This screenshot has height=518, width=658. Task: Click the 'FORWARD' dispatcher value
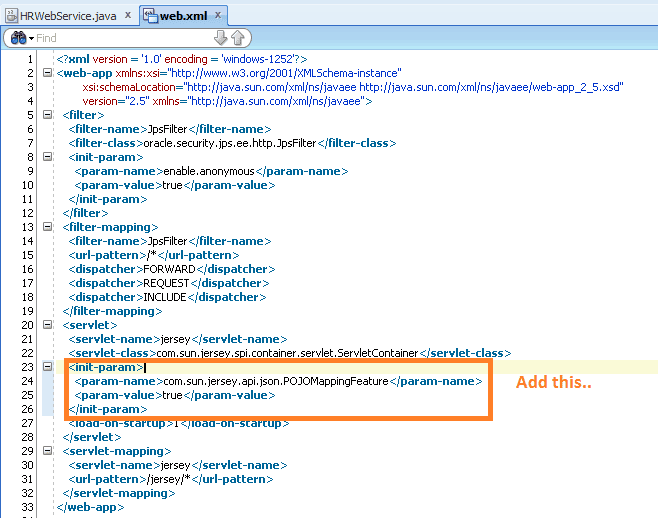pyautogui.click(x=170, y=269)
